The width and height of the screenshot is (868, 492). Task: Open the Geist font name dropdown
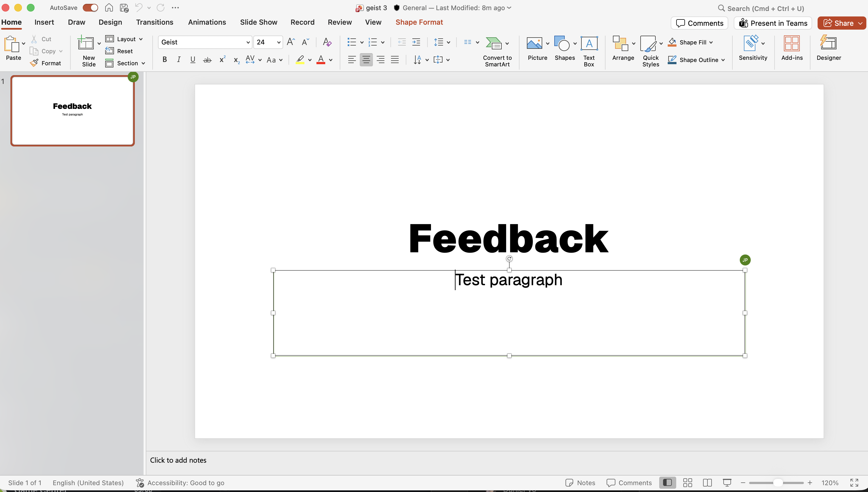[248, 42]
